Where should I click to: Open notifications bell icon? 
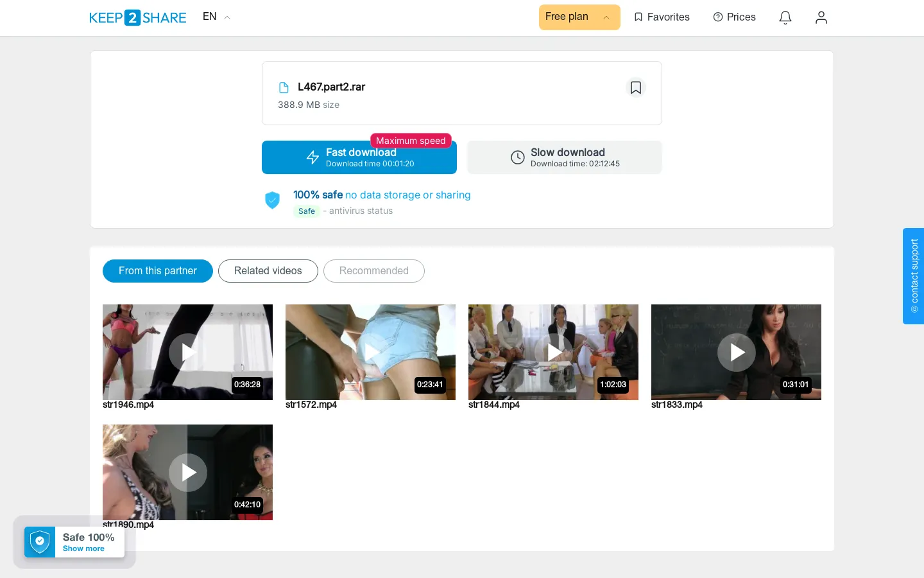point(785,17)
